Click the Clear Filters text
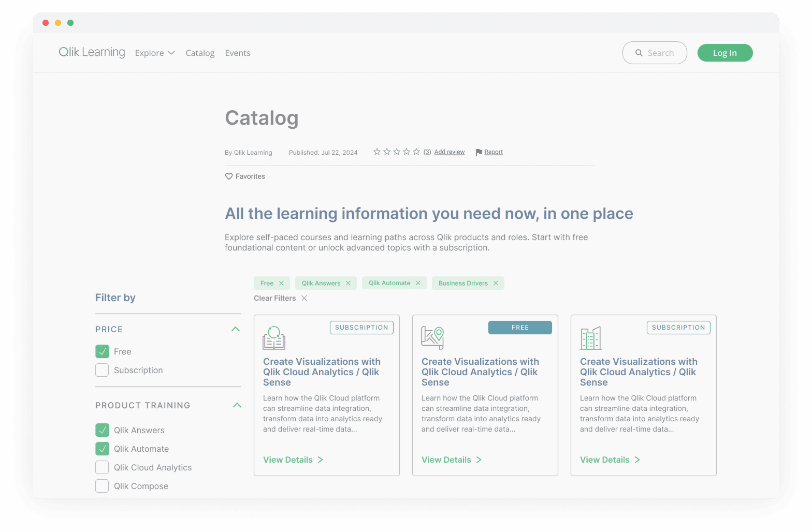This screenshot has width=812, height=532. (275, 298)
